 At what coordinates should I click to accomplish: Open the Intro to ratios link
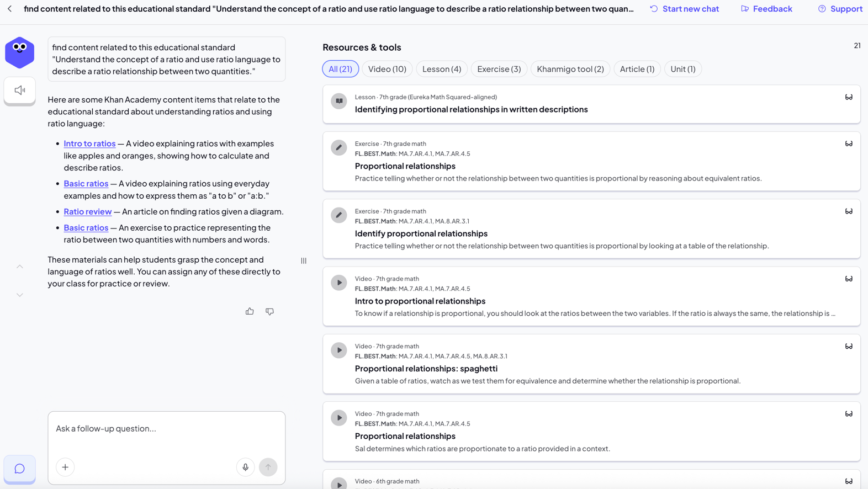tap(89, 143)
